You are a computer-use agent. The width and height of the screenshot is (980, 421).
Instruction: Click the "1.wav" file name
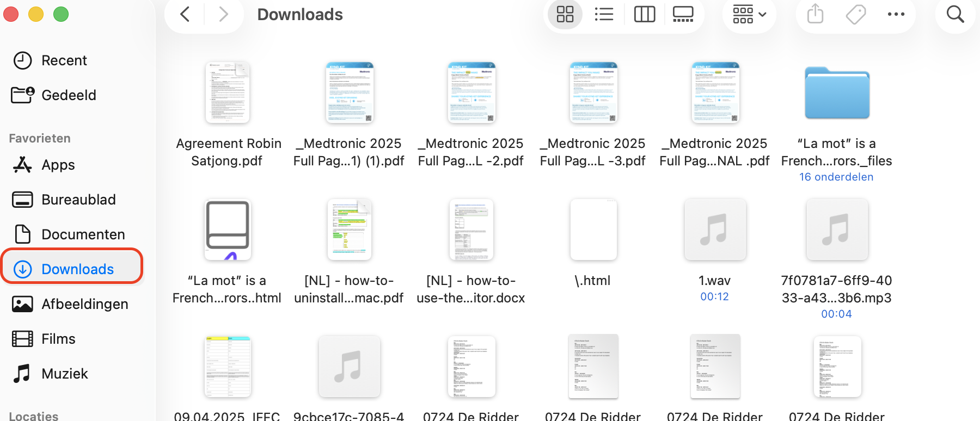point(714,281)
